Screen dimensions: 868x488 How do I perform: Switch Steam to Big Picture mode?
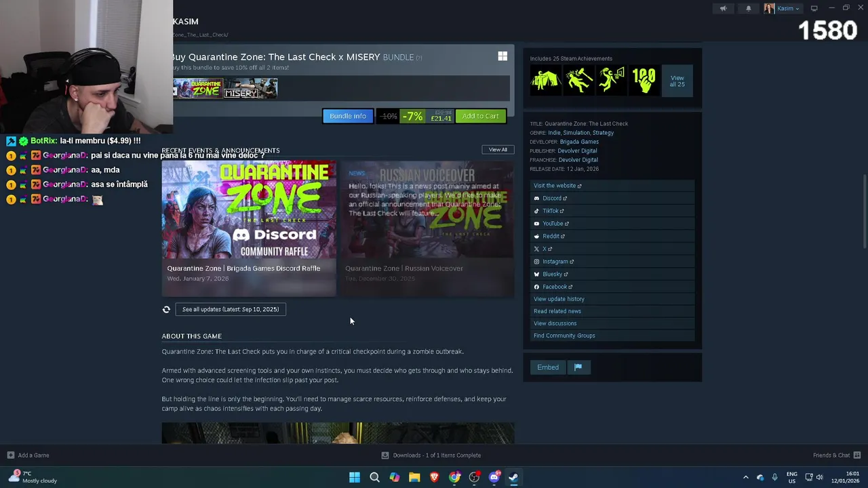(814, 8)
